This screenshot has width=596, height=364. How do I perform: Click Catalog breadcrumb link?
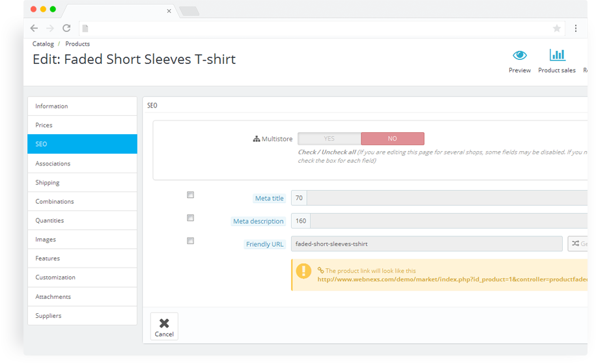[43, 44]
